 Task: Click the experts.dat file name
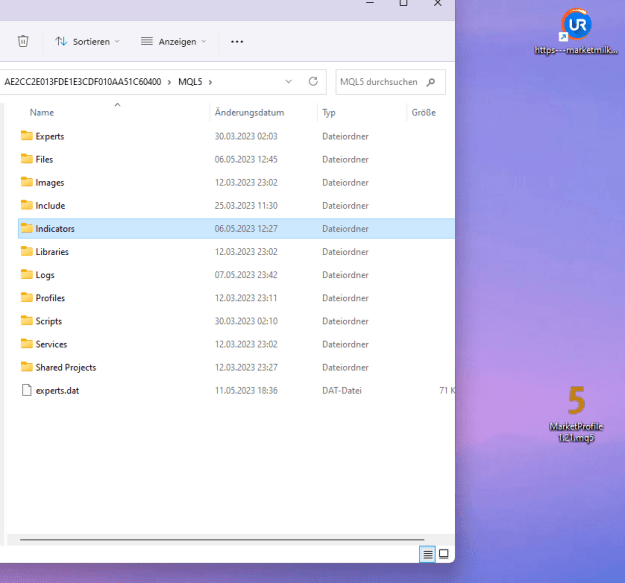tap(57, 391)
